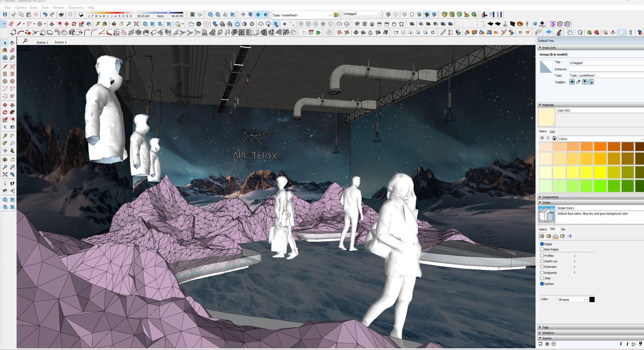This screenshot has height=350, width=644.
Task: Click the Save icon
Action: pos(5,14)
